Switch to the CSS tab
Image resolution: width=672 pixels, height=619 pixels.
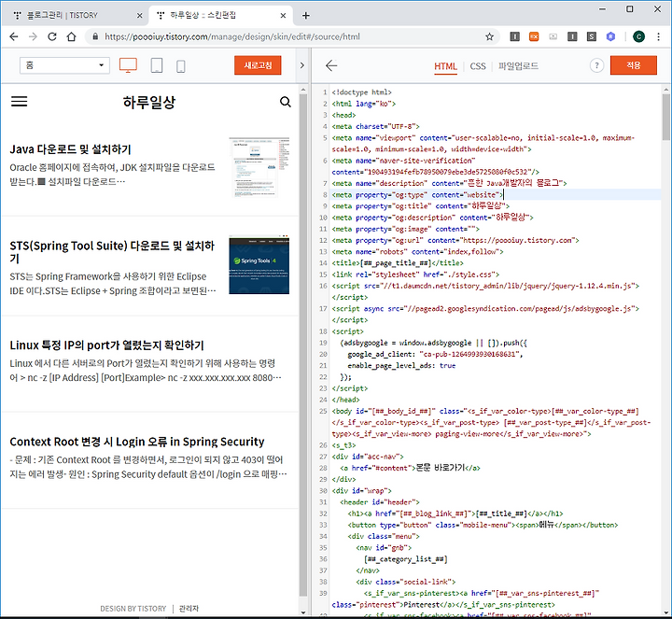478,66
